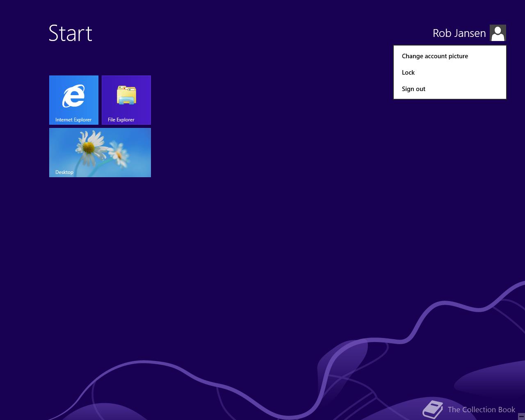This screenshot has width=525, height=420.
Task: Open the File Explorer tile
Action: point(126,100)
